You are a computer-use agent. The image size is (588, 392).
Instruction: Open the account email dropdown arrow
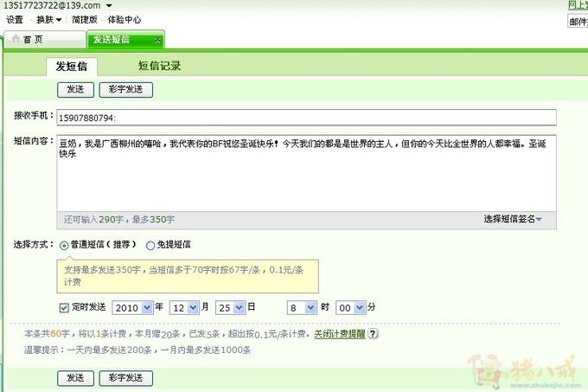109,6
